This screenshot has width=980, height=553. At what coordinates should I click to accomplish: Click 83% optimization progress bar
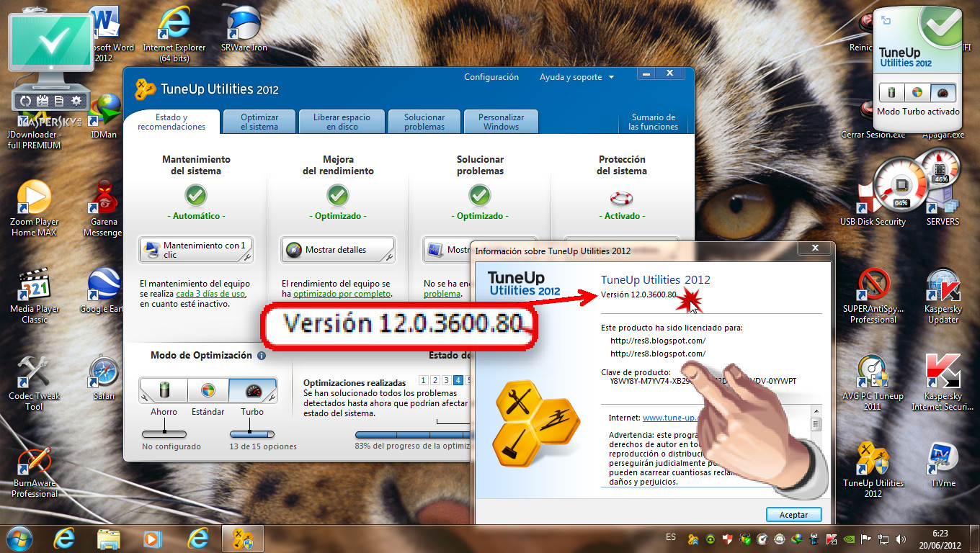click(x=412, y=435)
